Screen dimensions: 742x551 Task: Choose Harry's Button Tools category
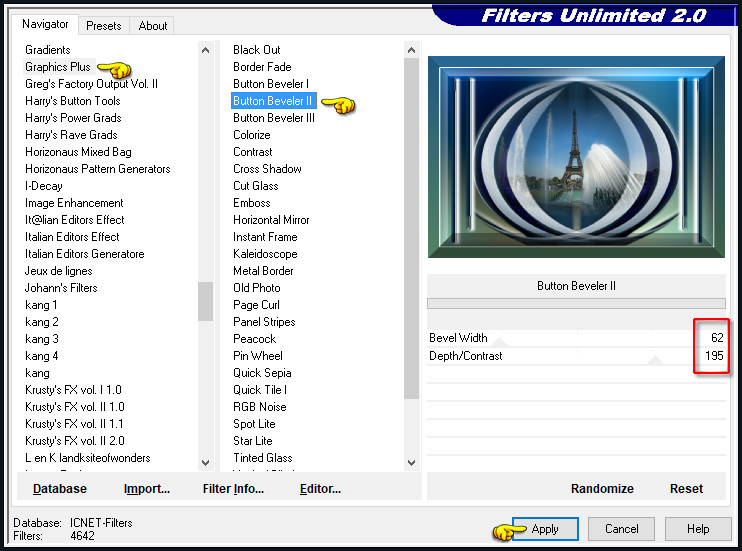click(73, 101)
